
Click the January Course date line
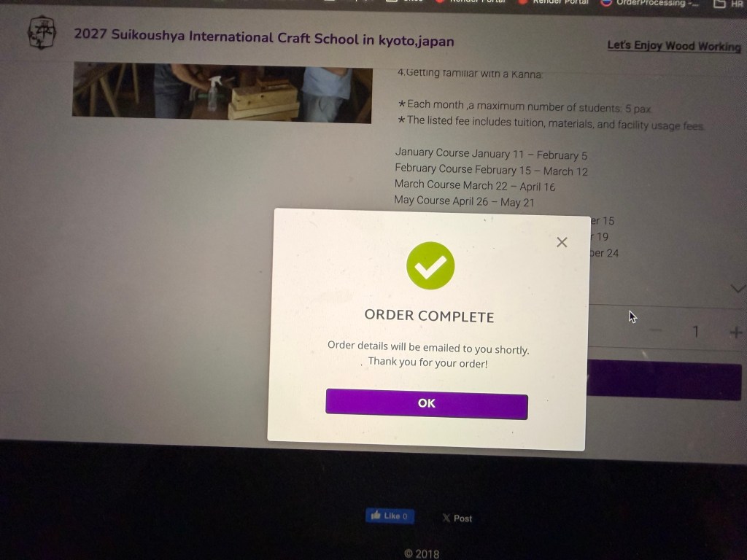coord(491,154)
